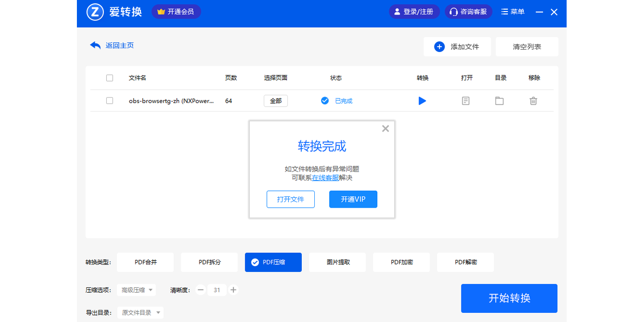Contact support via 咨询客服 headset button
Viewport: 644px width, 322px height.
469,12
